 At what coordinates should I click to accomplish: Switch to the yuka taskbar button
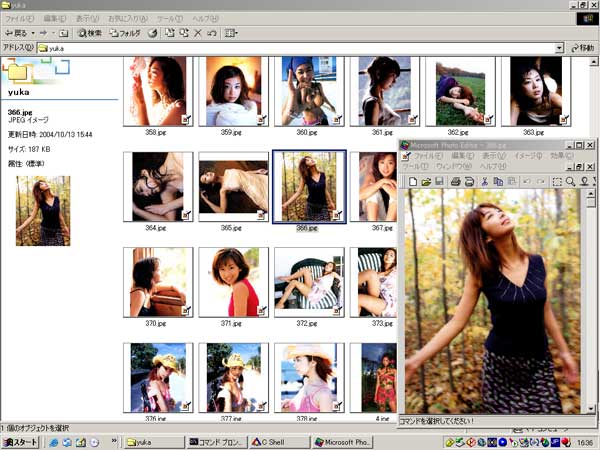[154, 443]
